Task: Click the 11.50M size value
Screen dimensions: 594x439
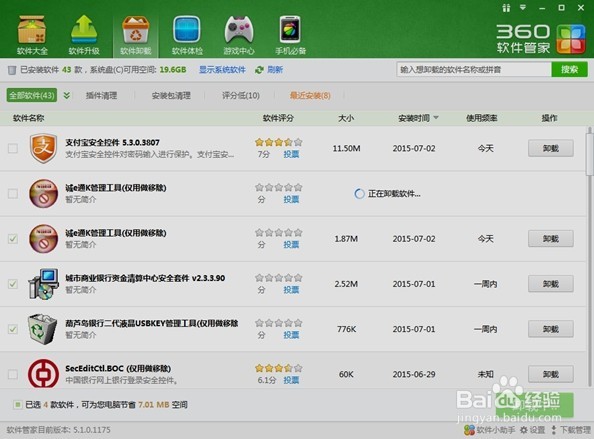Action: (x=346, y=148)
